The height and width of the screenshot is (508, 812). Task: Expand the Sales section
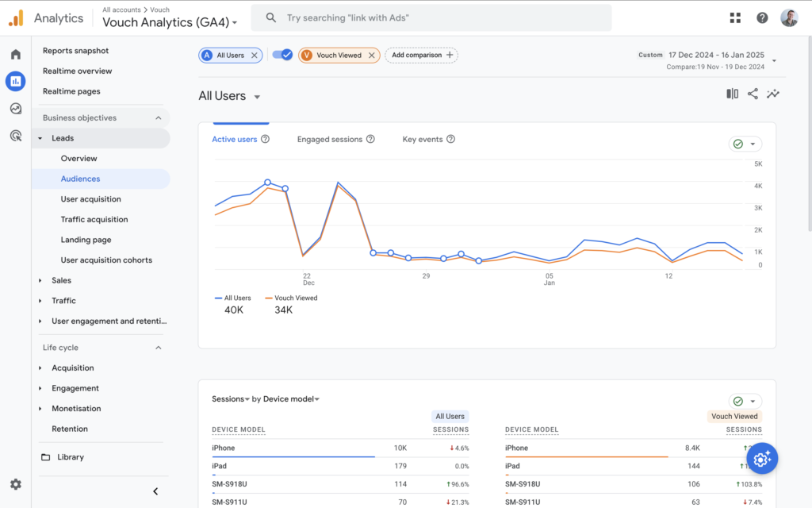pos(40,280)
